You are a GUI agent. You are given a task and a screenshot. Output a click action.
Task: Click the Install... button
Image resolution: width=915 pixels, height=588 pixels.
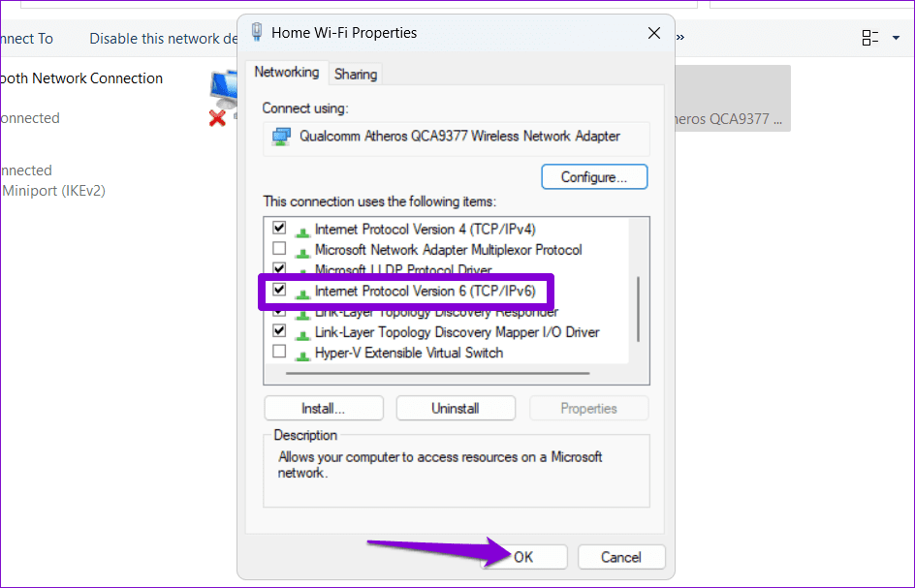pos(324,409)
